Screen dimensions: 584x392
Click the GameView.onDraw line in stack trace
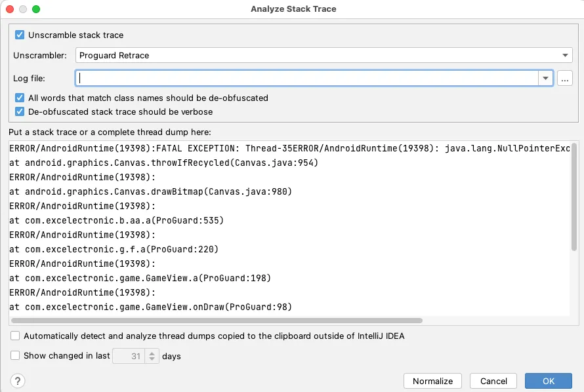(x=151, y=307)
